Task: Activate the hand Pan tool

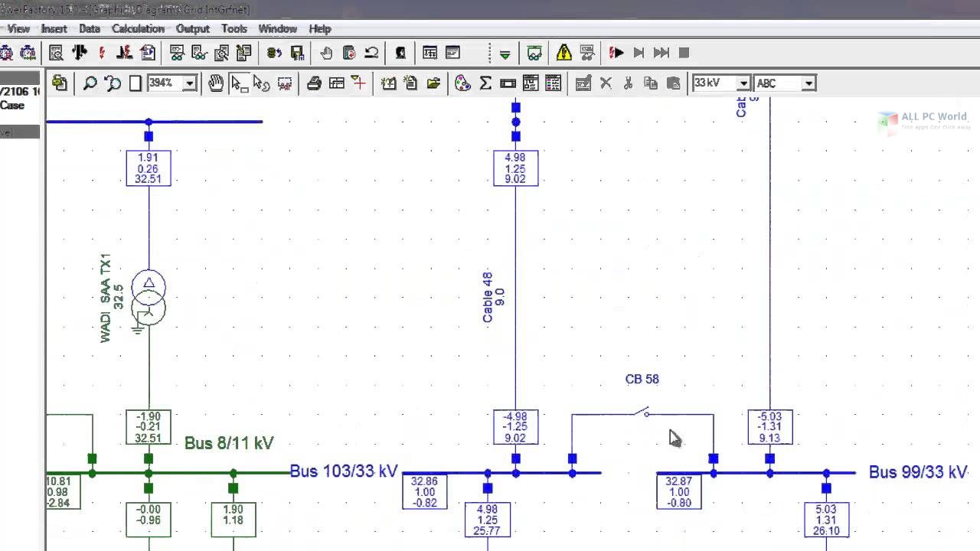Action: [216, 83]
